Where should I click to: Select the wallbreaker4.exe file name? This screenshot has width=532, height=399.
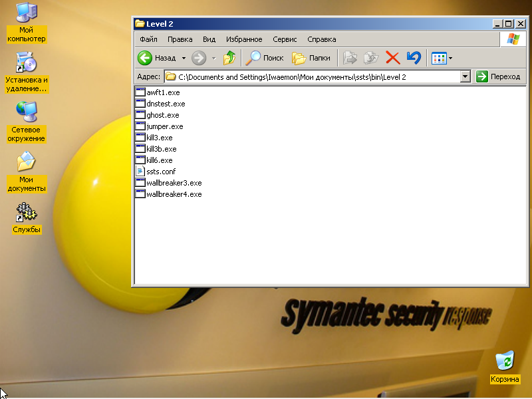pyautogui.click(x=174, y=194)
